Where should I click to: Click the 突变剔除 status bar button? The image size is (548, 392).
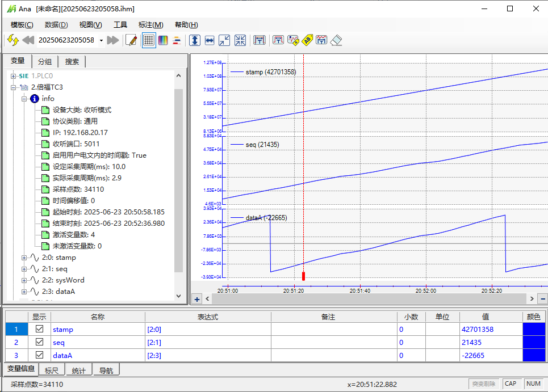[484, 383]
